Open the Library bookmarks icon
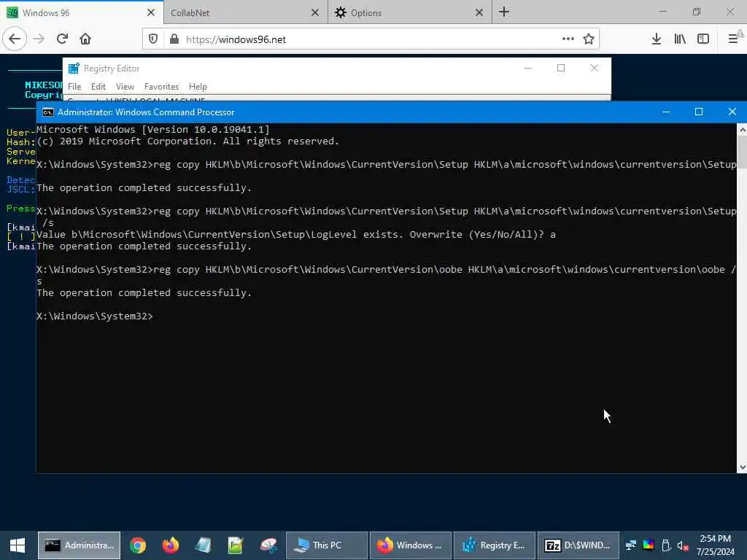The image size is (747, 560). click(x=680, y=39)
